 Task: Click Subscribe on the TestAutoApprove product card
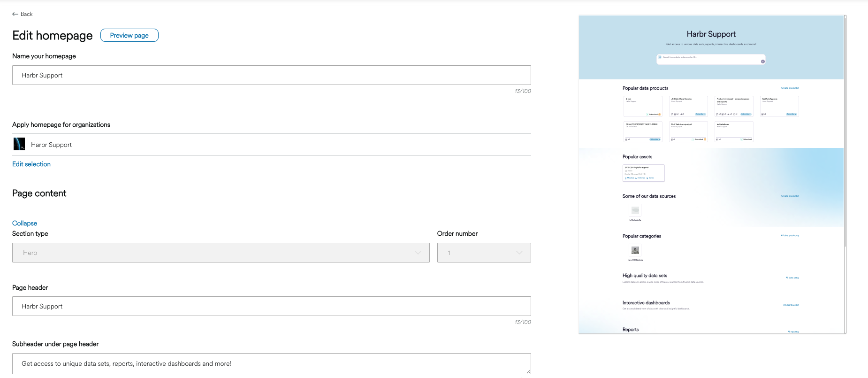pos(791,114)
